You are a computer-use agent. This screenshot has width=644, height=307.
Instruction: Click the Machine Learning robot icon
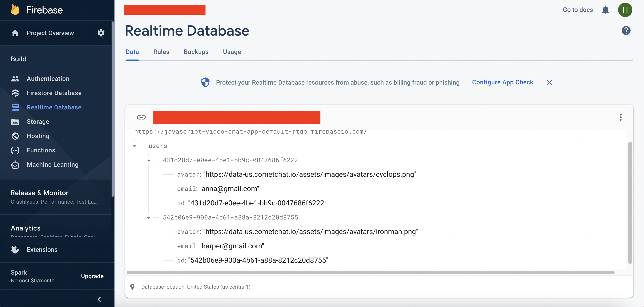coord(15,165)
